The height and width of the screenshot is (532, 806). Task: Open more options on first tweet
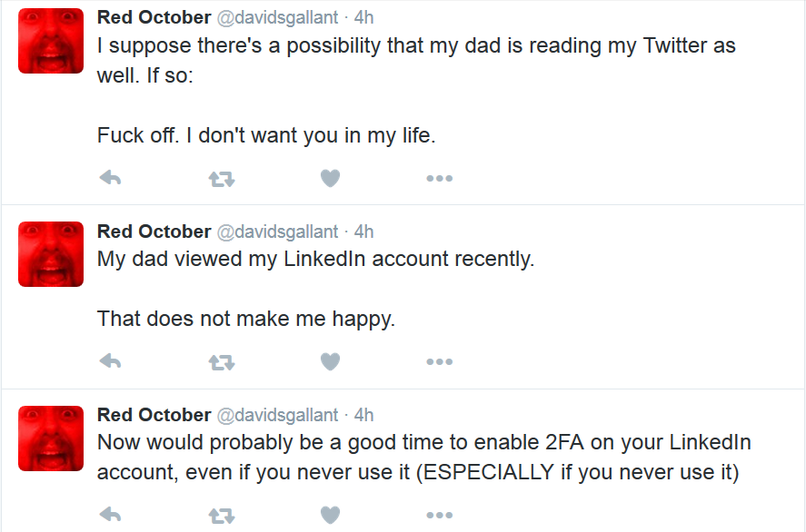[x=440, y=178]
